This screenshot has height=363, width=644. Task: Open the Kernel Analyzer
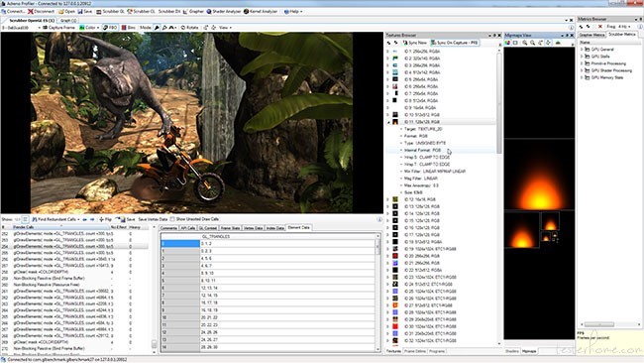(261, 12)
